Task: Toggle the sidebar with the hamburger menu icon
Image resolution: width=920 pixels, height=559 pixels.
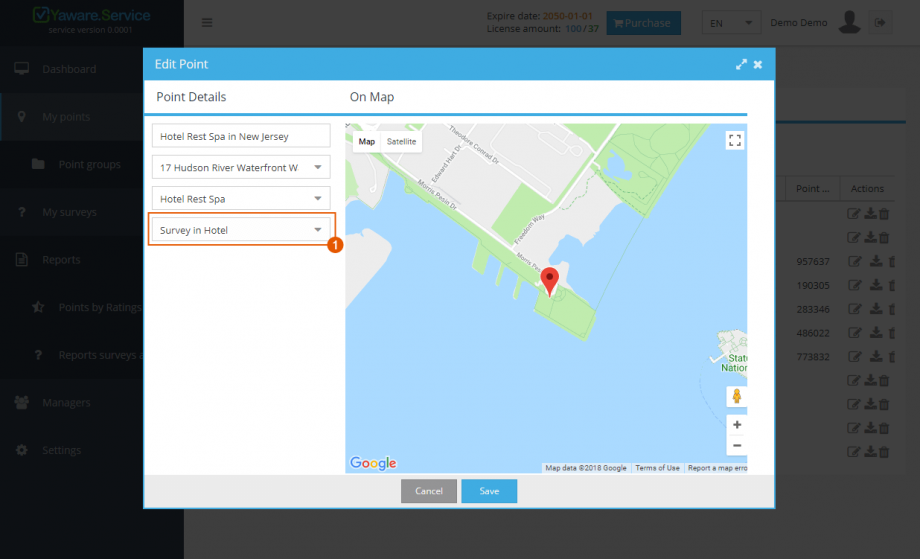Action: pos(207,23)
